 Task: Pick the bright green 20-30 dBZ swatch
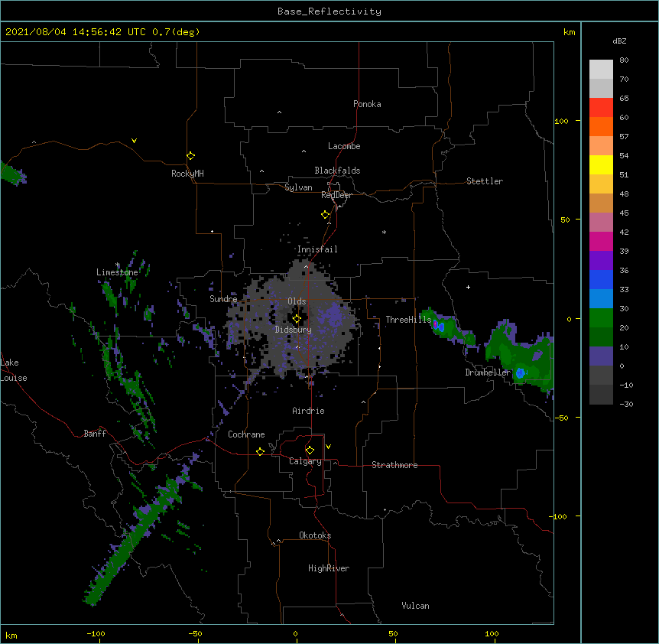click(x=601, y=318)
